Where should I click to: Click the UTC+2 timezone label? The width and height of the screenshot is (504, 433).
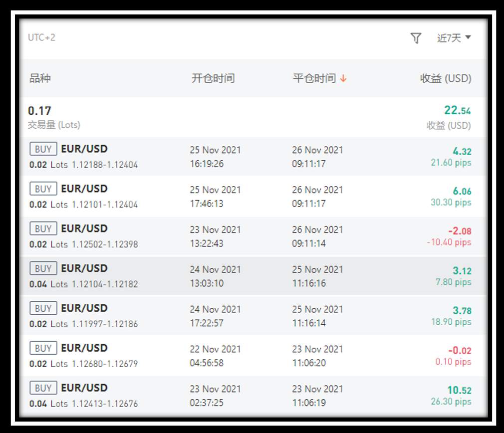(x=41, y=37)
